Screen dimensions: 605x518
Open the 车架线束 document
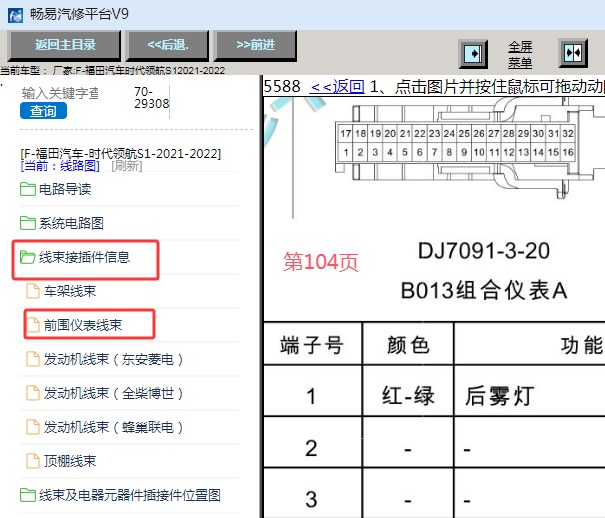(x=69, y=291)
